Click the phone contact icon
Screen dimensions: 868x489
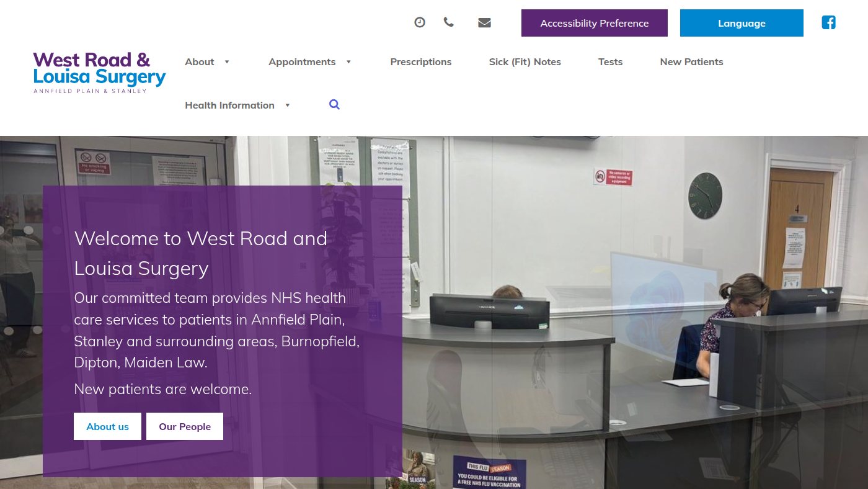449,22
